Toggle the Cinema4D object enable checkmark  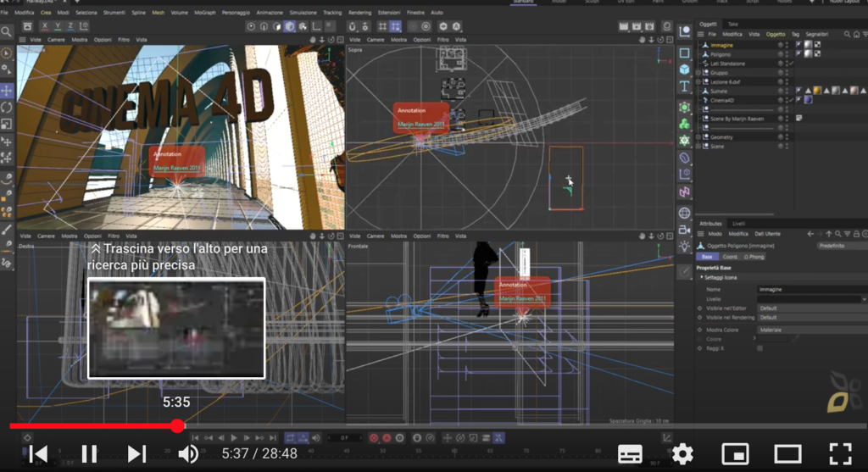[792, 100]
